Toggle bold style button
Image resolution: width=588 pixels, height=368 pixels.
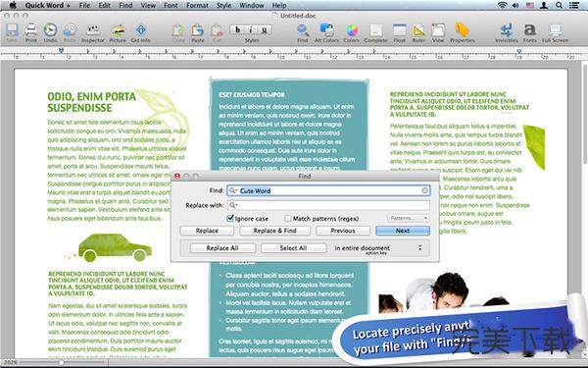[x=237, y=29]
